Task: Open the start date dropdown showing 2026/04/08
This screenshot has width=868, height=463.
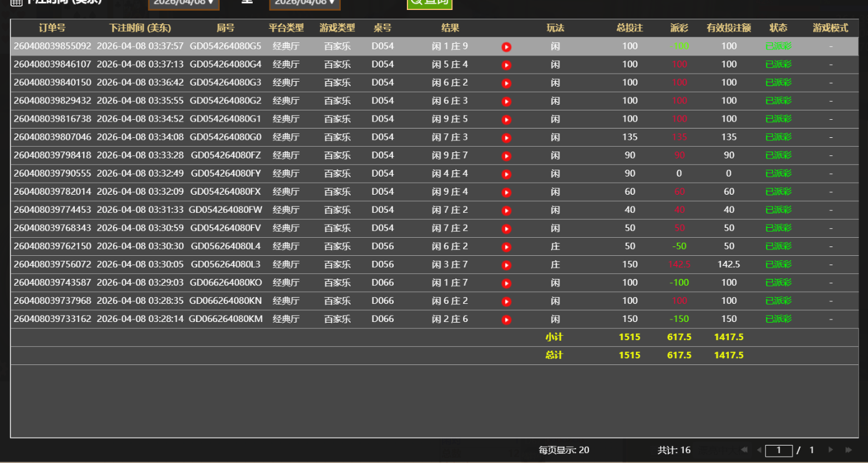Action: [x=183, y=4]
